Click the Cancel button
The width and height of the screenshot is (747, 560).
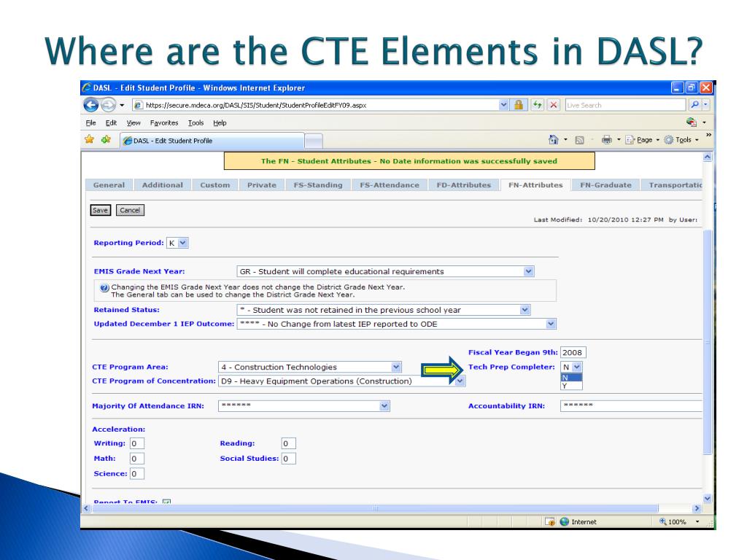pyautogui.click(x=130, y=210)
